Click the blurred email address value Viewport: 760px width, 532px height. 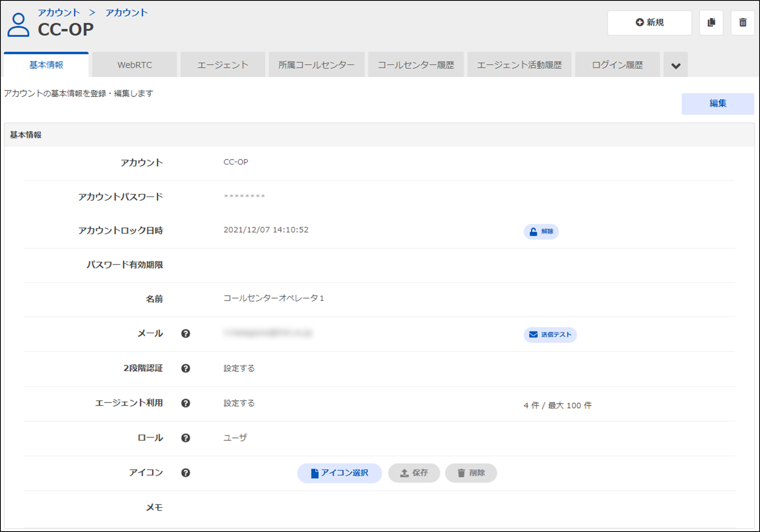click(x=268, y=333)
